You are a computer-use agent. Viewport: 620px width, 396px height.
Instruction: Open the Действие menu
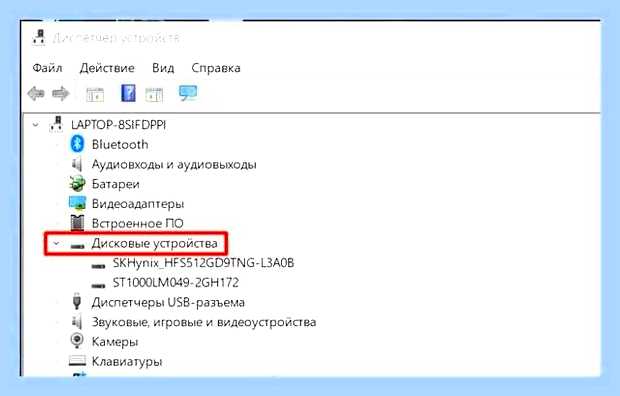tap(107, 68)
